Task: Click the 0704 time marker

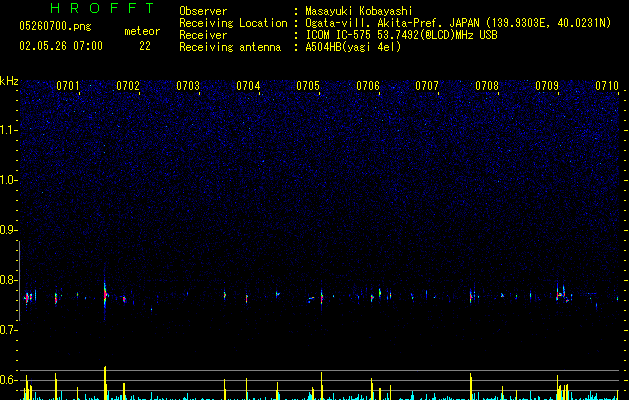Action: click(x=248, y=86)
